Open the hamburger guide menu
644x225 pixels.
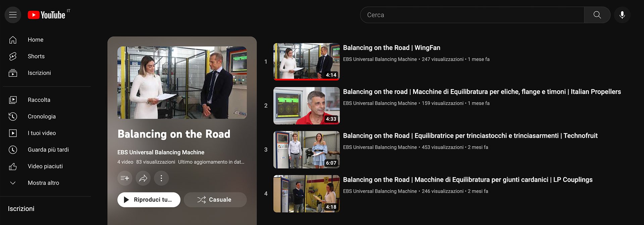click(x=13, y=15)
